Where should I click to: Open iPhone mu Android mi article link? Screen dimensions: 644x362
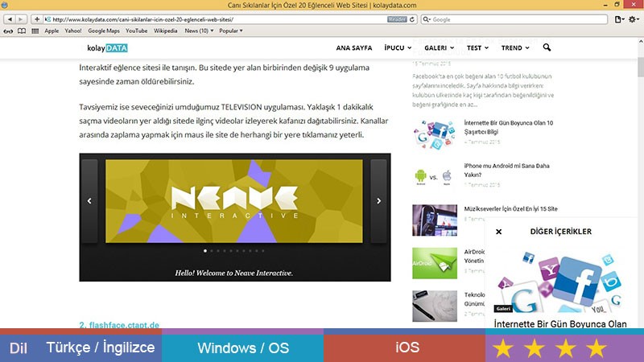[x=506, y=171]
